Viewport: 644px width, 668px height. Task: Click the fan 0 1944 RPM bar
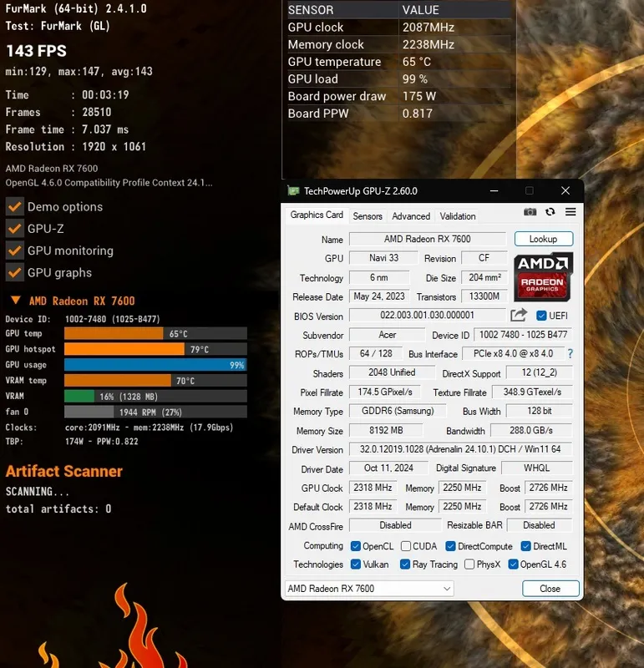point(155,412)
